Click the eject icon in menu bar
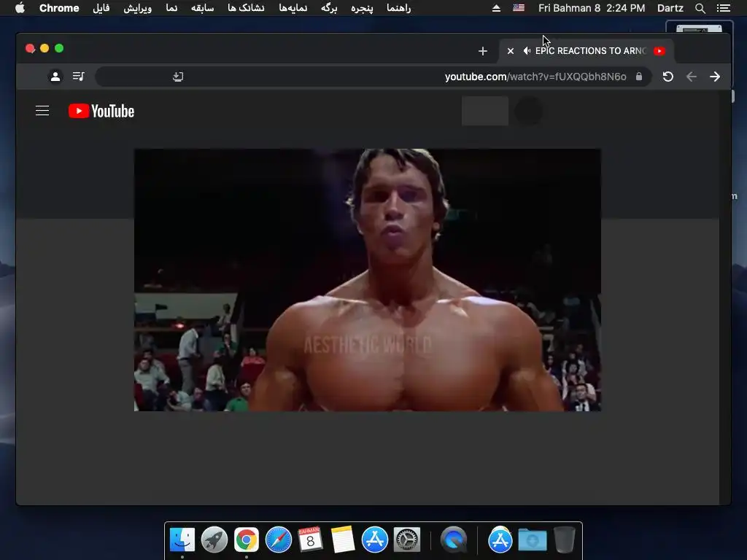 point(496,8)
